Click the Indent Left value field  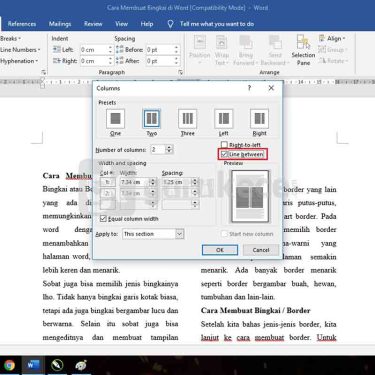coord(94,50)
